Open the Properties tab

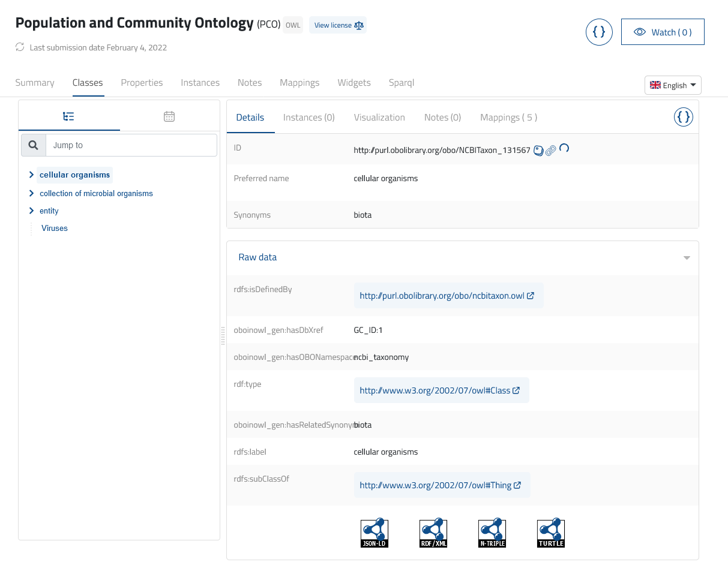pos(142,82)
